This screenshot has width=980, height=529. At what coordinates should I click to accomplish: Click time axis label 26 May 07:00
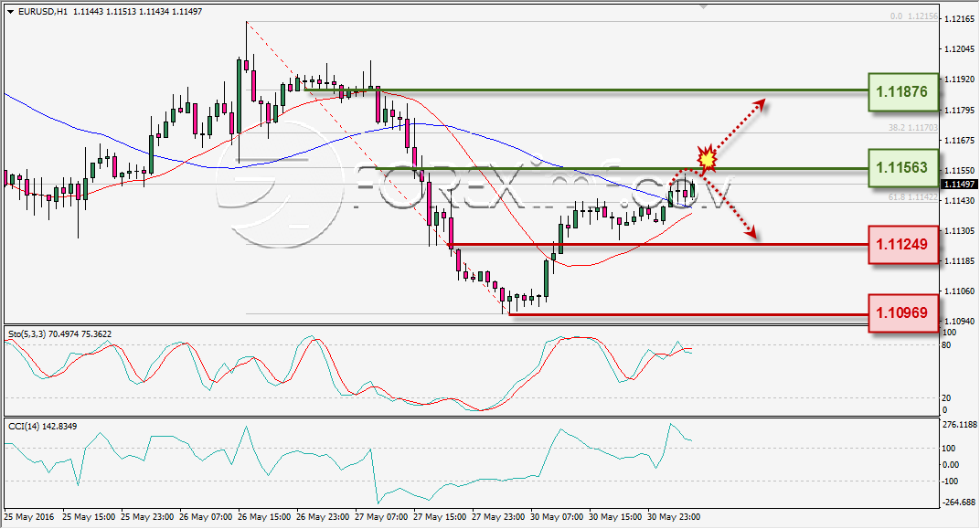pos(206,517)
